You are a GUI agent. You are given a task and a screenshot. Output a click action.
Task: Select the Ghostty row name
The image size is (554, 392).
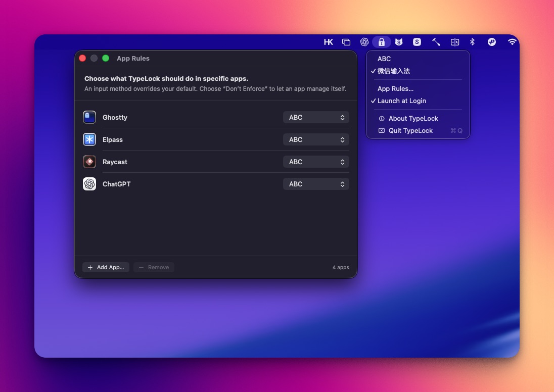click(x=115, y=117)
